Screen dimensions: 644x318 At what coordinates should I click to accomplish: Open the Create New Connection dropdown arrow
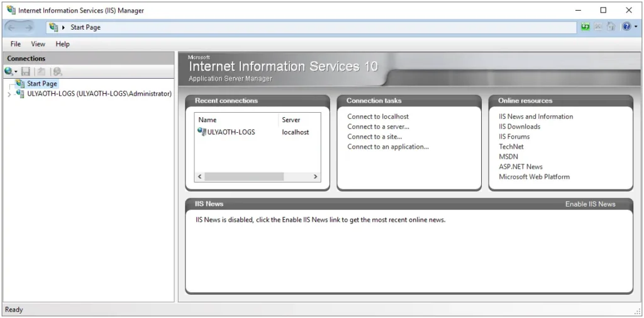pos(16,72)
